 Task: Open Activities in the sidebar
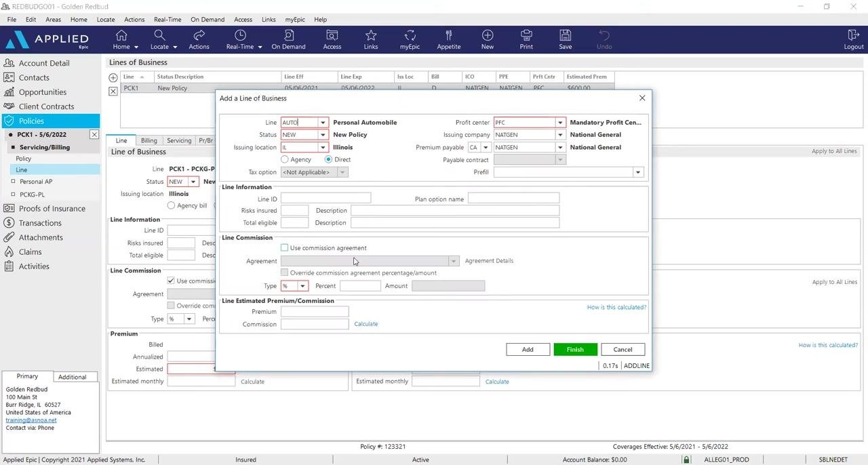point(34,266)
